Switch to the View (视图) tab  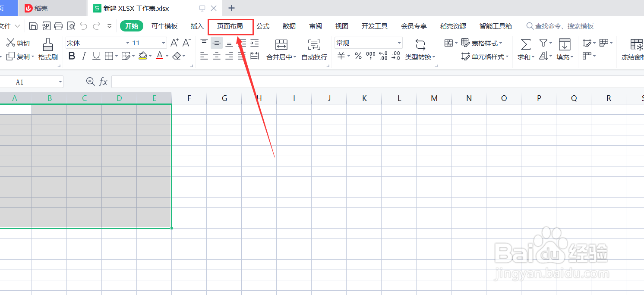click(342, 26)
